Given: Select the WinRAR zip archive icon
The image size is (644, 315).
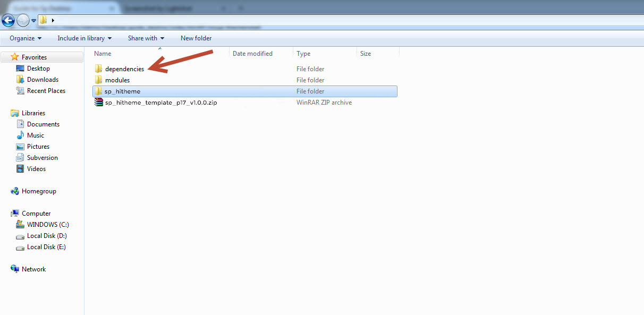Looking at the screenshot, I should 99,103.
